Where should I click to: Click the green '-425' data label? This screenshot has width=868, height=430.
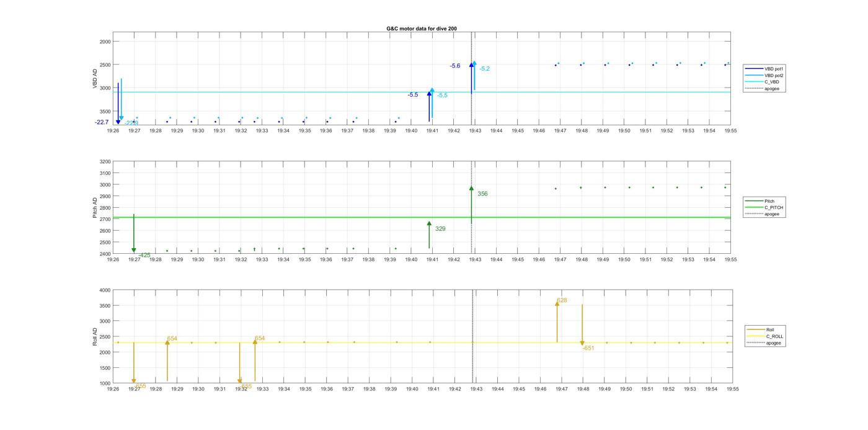point(144,255)
